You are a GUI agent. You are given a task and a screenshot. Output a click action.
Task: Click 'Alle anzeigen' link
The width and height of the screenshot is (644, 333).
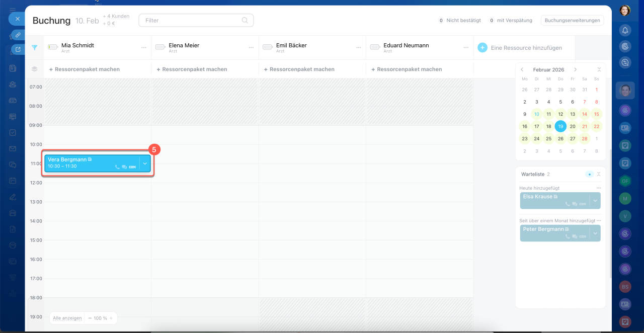pos(67,318)
